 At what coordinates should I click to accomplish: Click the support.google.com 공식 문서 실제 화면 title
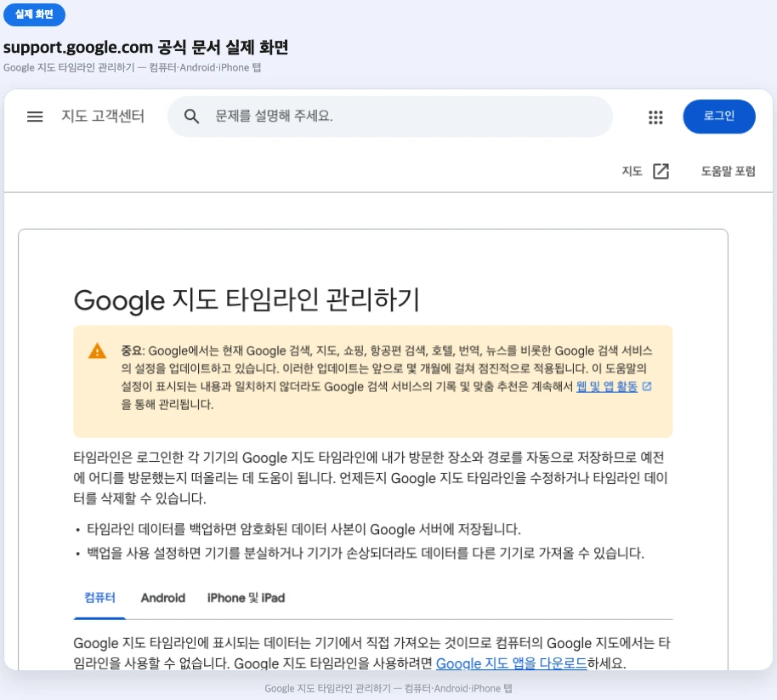(145, 47)
